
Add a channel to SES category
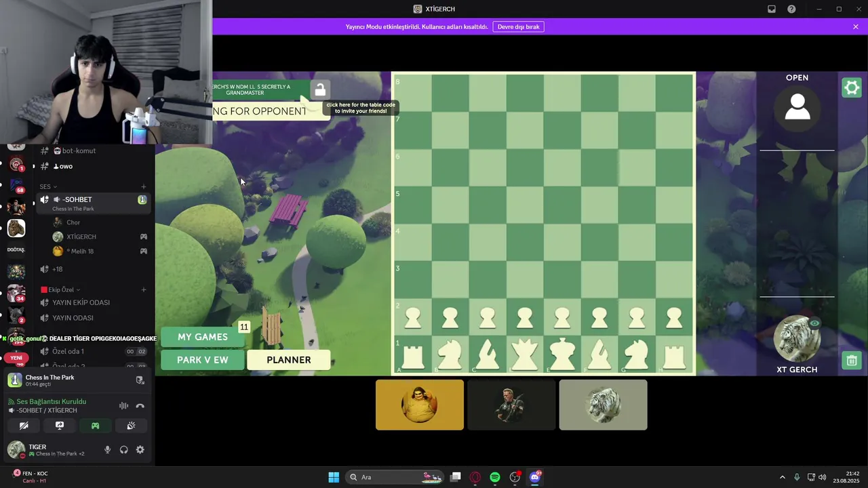[x=144, y=186]
